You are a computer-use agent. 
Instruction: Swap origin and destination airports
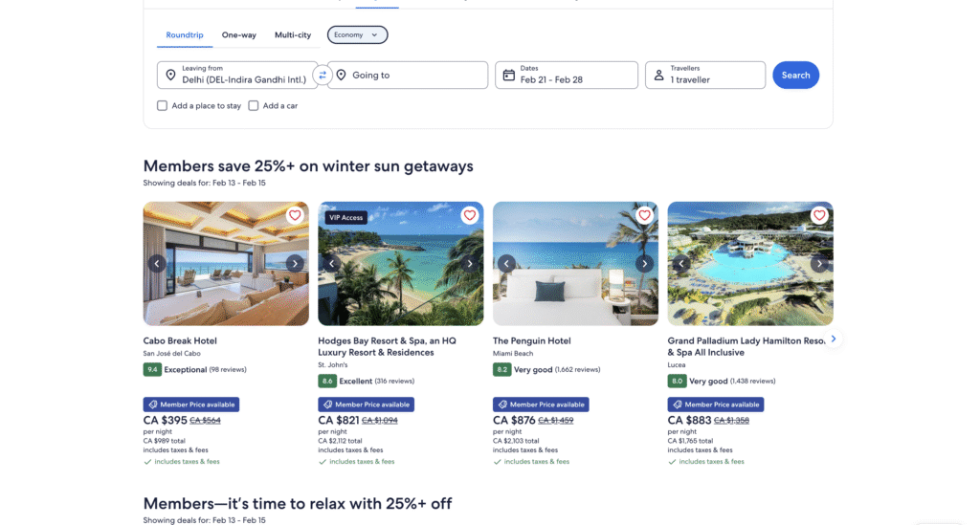coord(323,76)
